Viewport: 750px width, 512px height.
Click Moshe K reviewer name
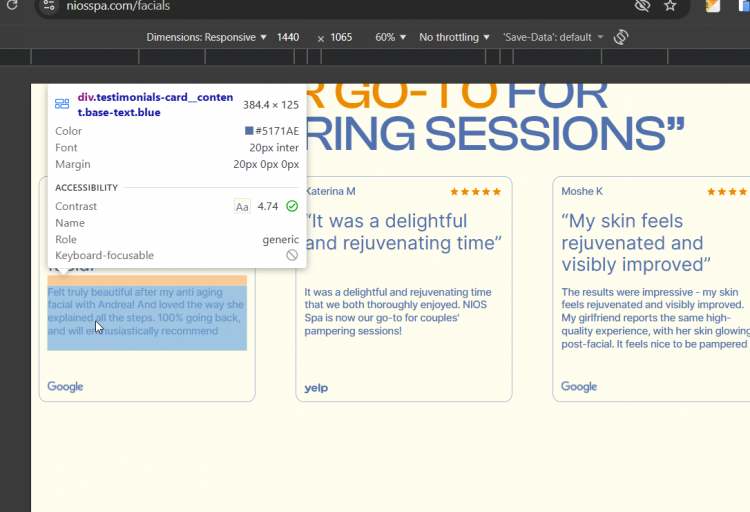pos(582,191)
